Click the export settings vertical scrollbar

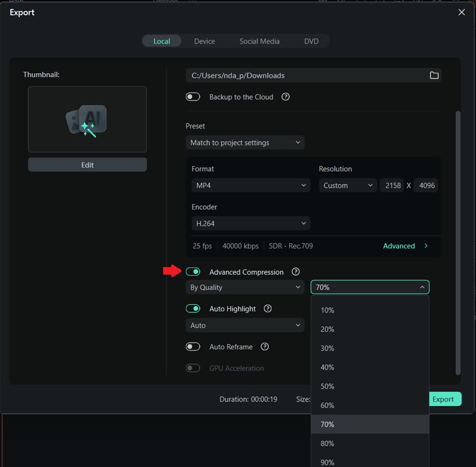[x=458, y=243]
